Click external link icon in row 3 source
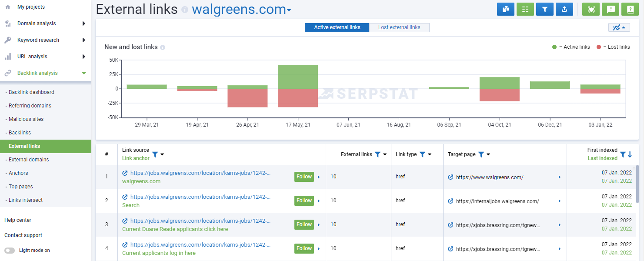644x261 pixels. click(x=125, y=221)
